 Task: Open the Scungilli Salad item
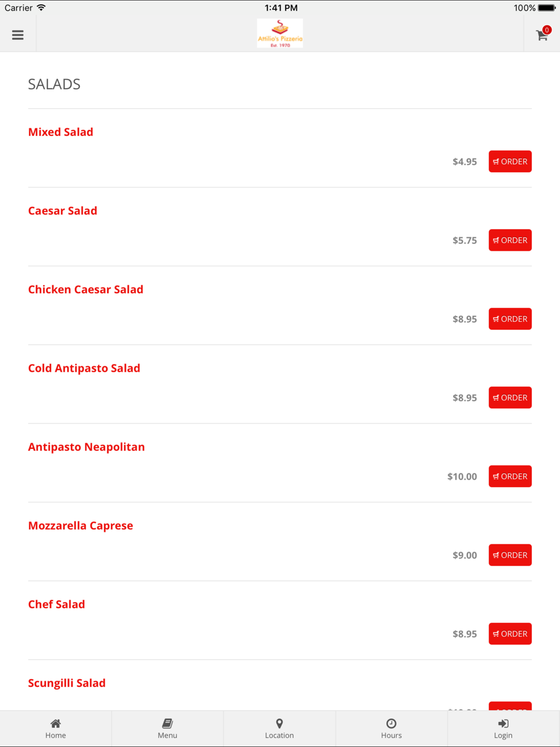click(x=67, y=683)
